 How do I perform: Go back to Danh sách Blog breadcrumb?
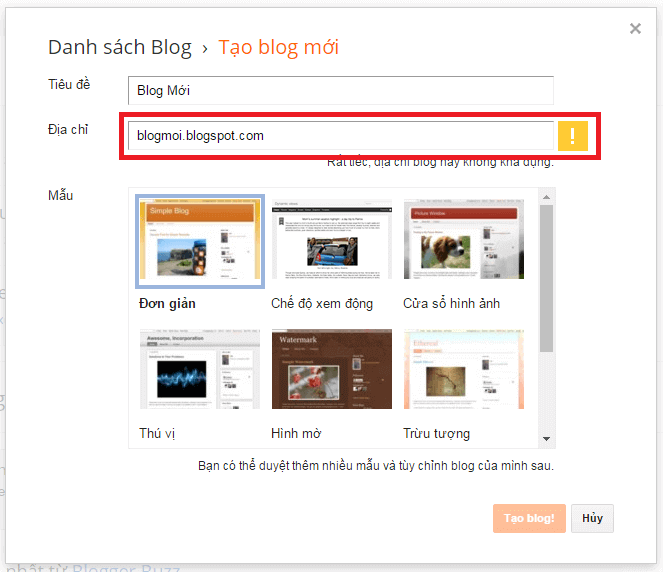(120, 47)
